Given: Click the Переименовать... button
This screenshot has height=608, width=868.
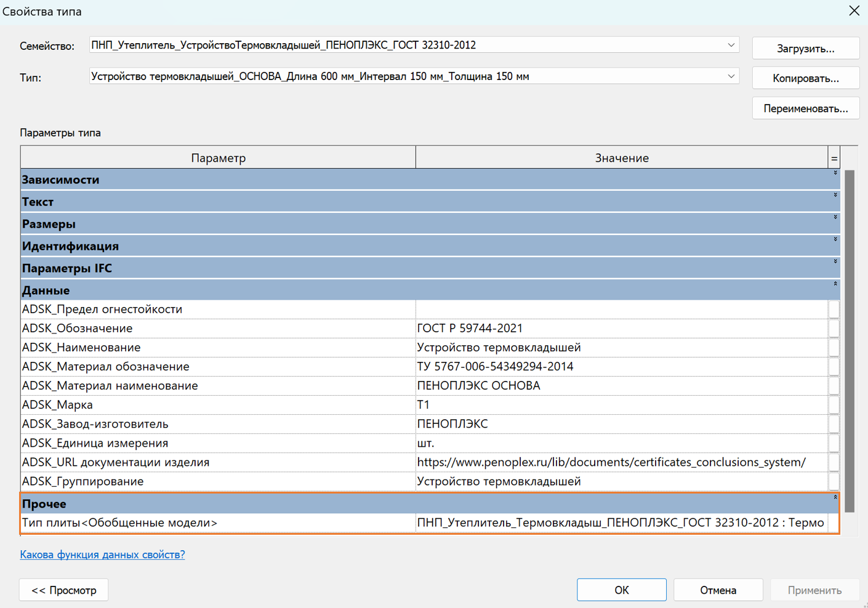Looking at the screenshot, I should coord(805,108).
